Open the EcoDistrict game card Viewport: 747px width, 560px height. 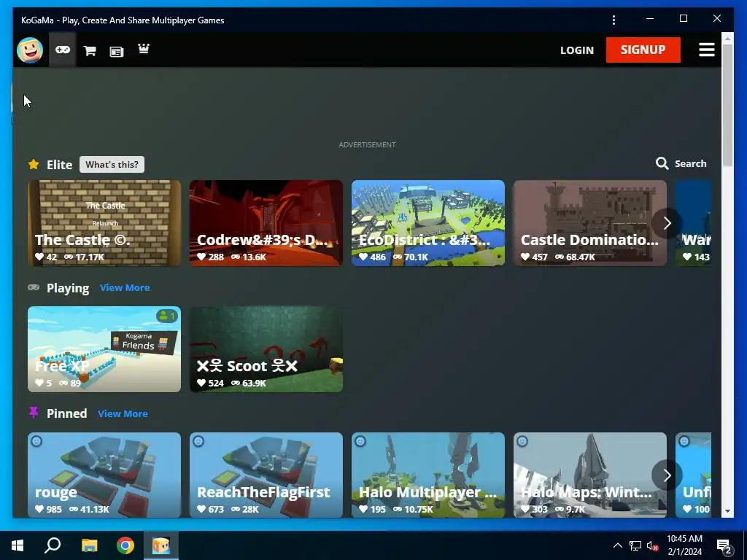[x=428, y=223]
